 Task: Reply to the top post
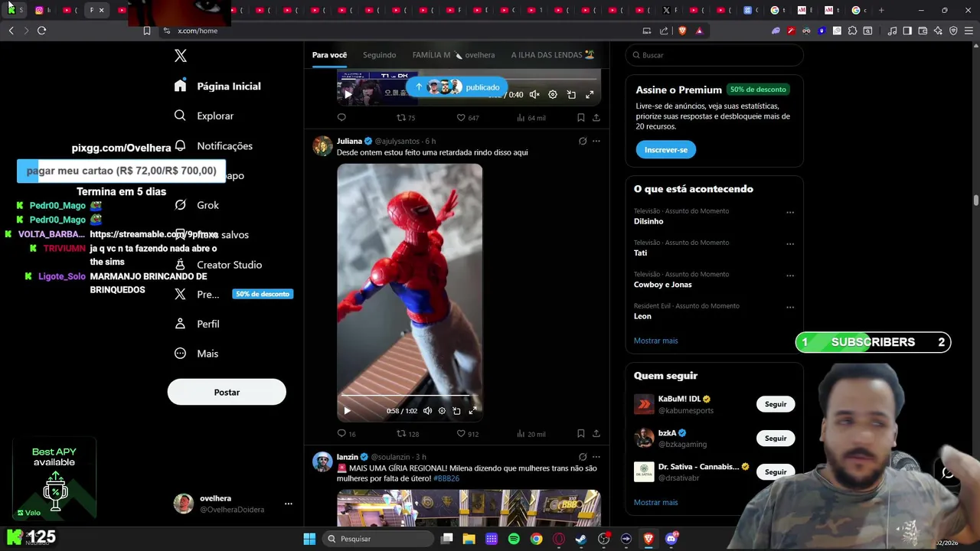pyautogui.click(x=341, y=118)
